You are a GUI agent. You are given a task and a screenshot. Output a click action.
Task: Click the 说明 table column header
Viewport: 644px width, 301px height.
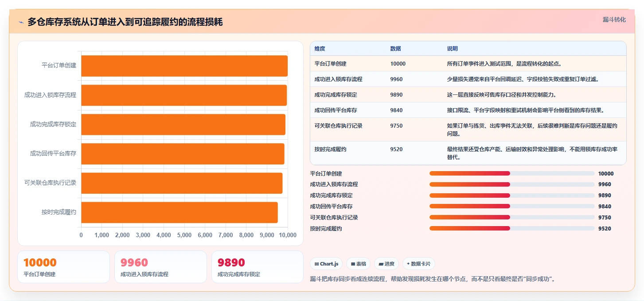click(x=452, y=49)
